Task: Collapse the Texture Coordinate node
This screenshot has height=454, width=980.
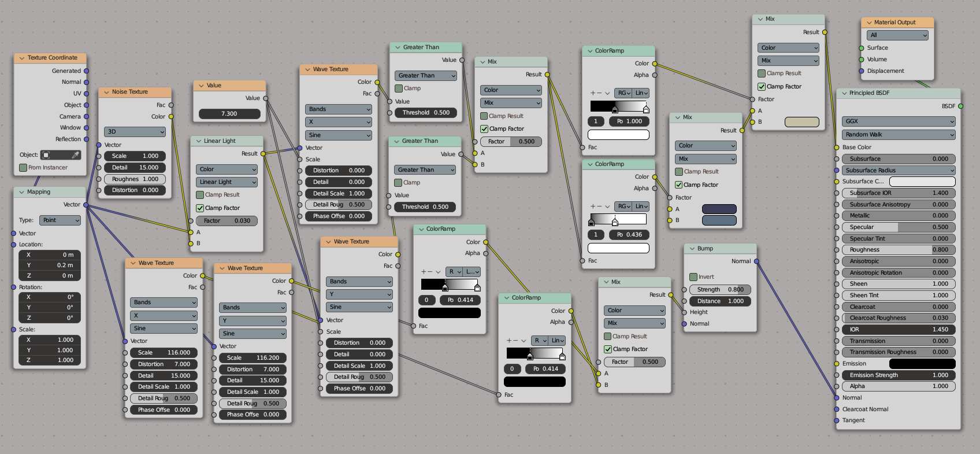Action: pyautogui.click(x=22, y=58)
